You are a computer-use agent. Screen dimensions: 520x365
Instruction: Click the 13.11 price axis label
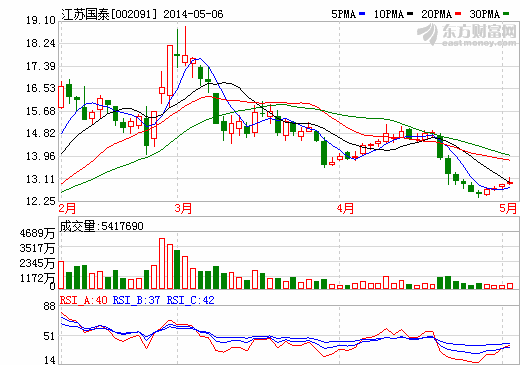pos(41,179)
